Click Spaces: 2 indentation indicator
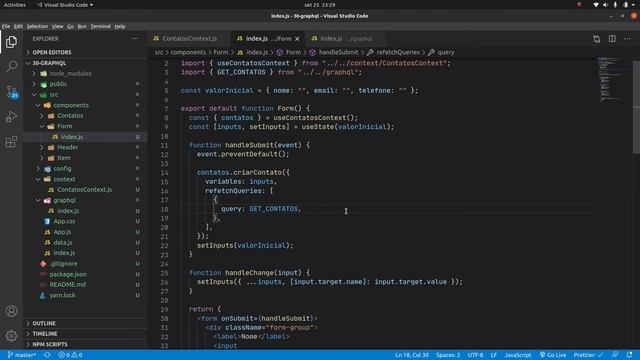Viewport: 640px width, 360px height. pos(448,355)
